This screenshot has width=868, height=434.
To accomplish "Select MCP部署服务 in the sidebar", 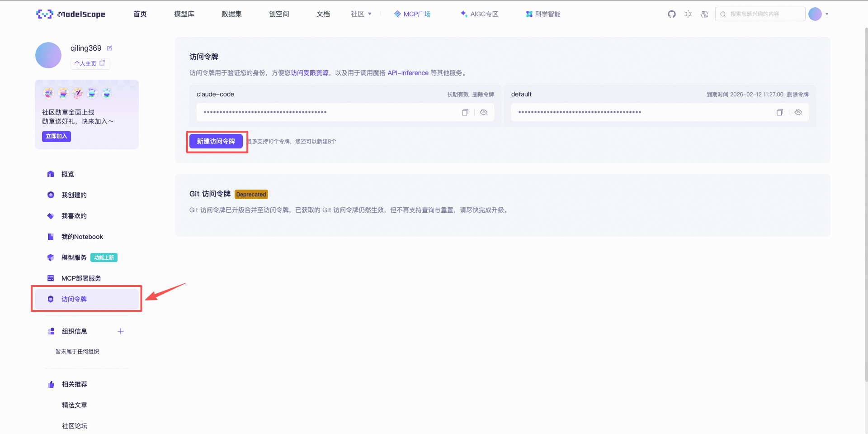I will tap(81, 278).
